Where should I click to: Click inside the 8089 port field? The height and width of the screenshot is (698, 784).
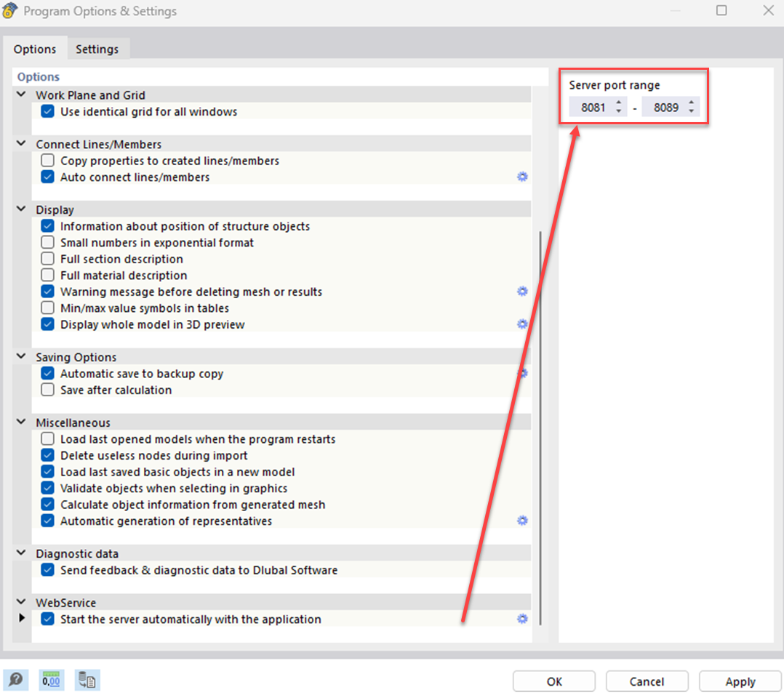coord(665,107)
